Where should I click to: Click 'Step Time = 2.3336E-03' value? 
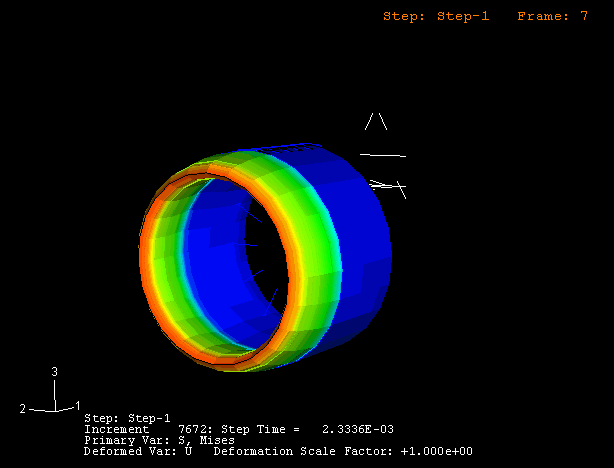307,429
